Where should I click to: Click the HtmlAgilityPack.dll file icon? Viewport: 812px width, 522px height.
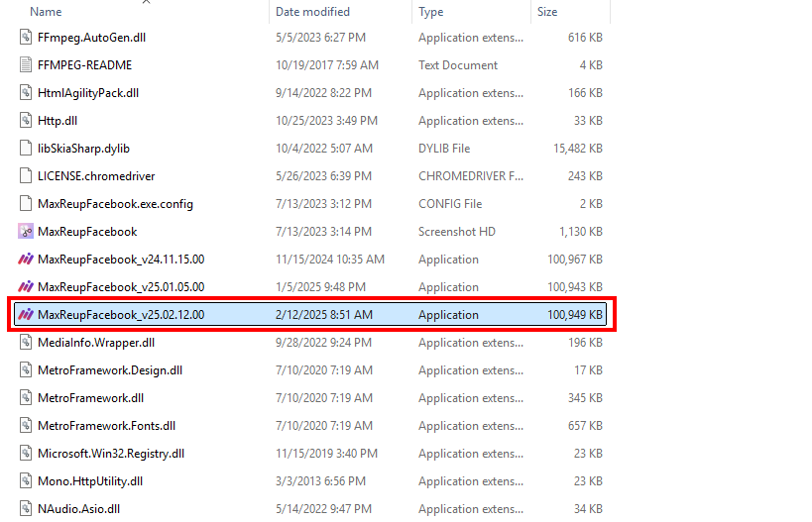(x=26, y=93)
